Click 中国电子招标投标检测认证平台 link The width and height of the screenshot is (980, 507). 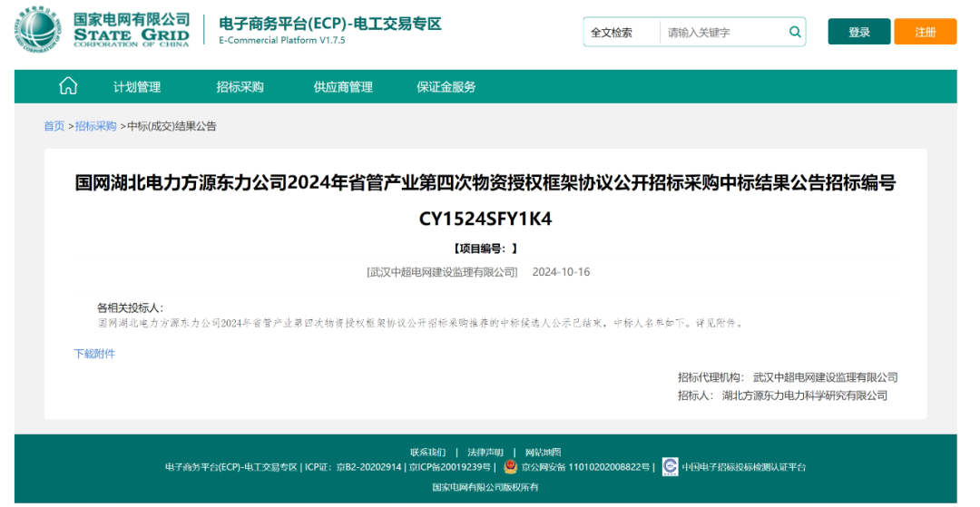tap(744, 467)
